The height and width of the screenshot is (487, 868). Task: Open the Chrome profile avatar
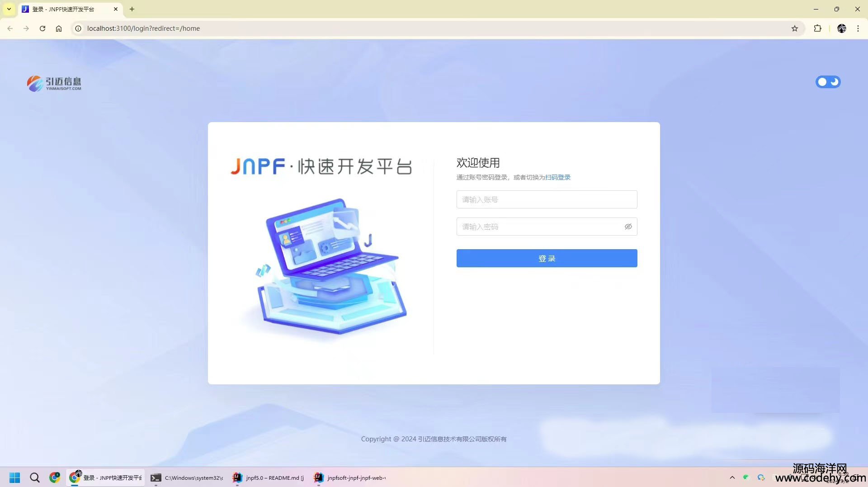(x=841, y=28)
